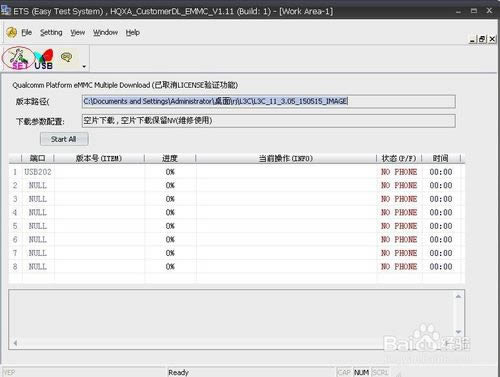Sort by the 时间 column header
This screenshot has height=377, width=500.
[x=441, y=158]
